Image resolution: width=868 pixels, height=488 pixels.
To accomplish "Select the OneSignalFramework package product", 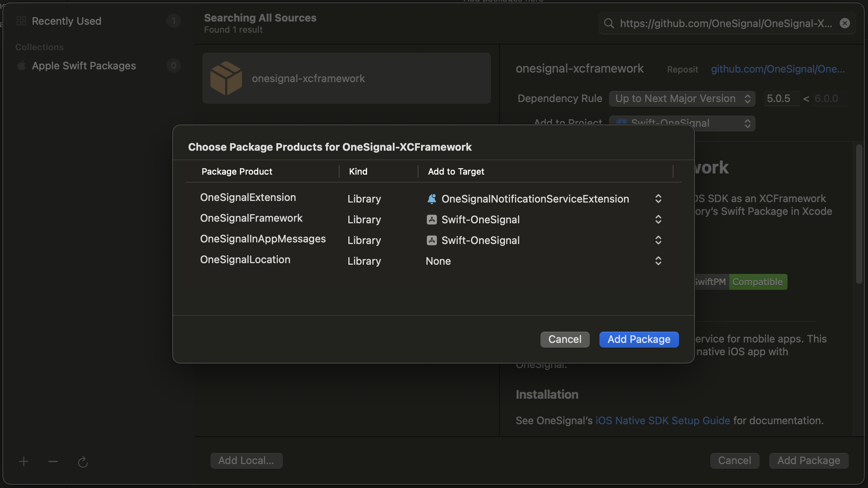I will [x=251, y=218].
